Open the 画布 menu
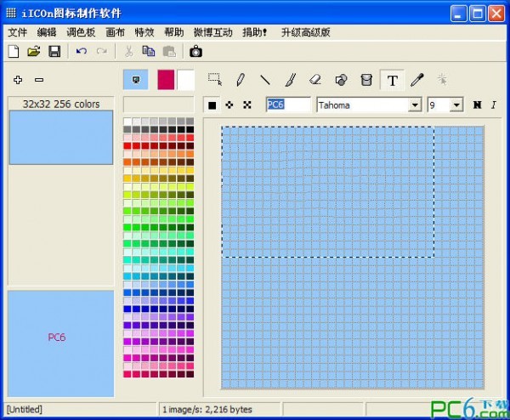510x420 pixels. [115, 32]
